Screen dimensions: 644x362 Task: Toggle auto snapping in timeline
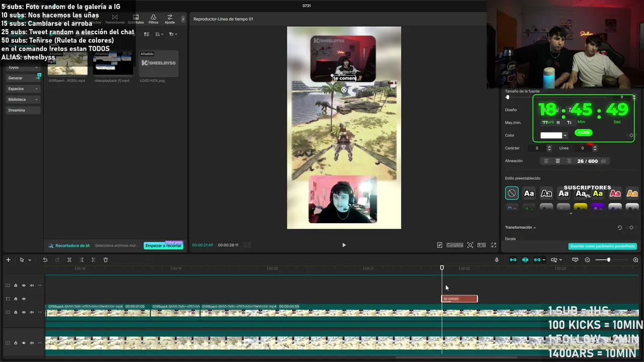tap(525, 260)
